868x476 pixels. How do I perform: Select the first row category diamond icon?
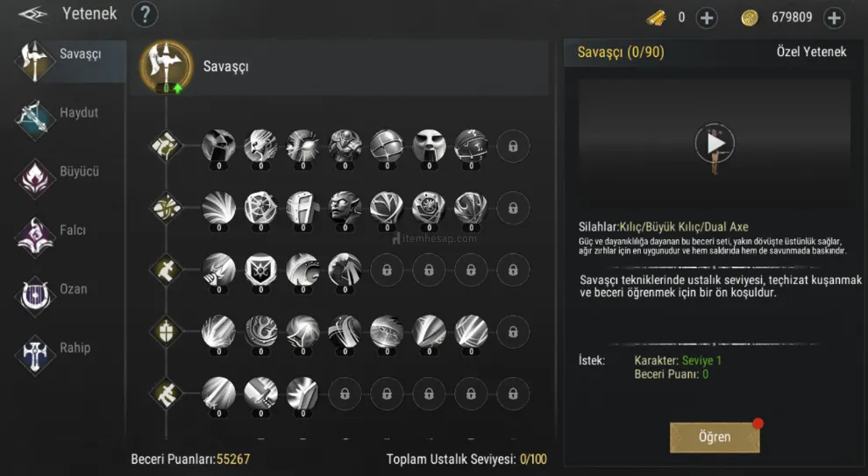pyautogui.click(x=166, y=146)
